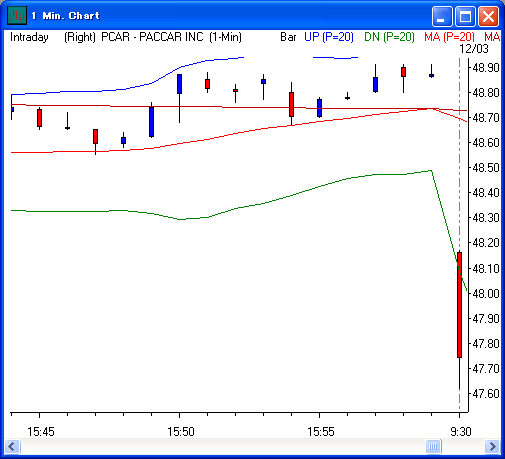Image resolution: width=505 pixels, height=459 pixels.
Task: Click the 15:50 time axis label
Action: [181, 432]
